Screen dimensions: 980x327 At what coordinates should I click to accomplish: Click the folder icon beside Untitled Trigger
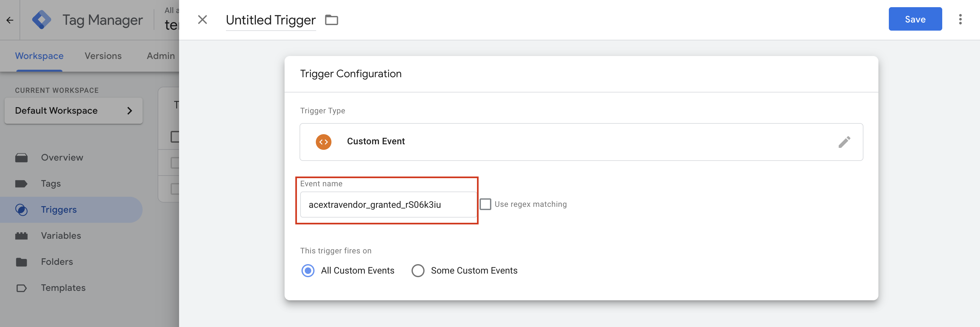point(331,20)
